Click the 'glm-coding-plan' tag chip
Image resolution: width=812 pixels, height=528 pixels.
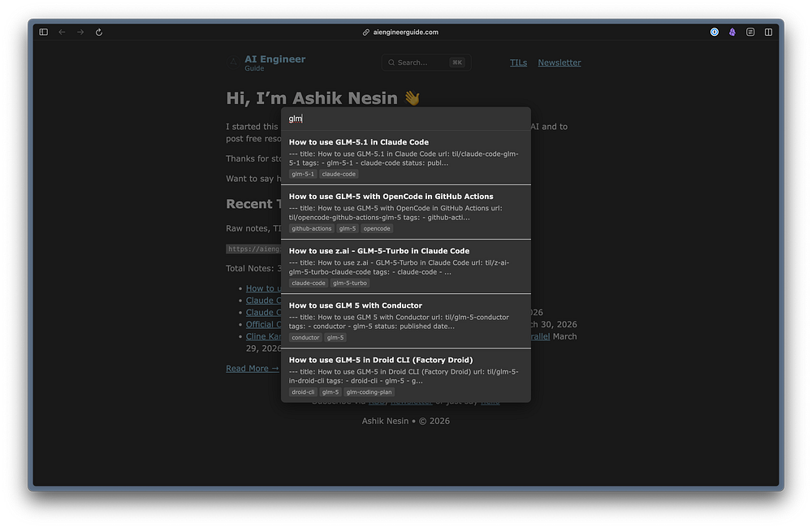click(x=369, y=392)
